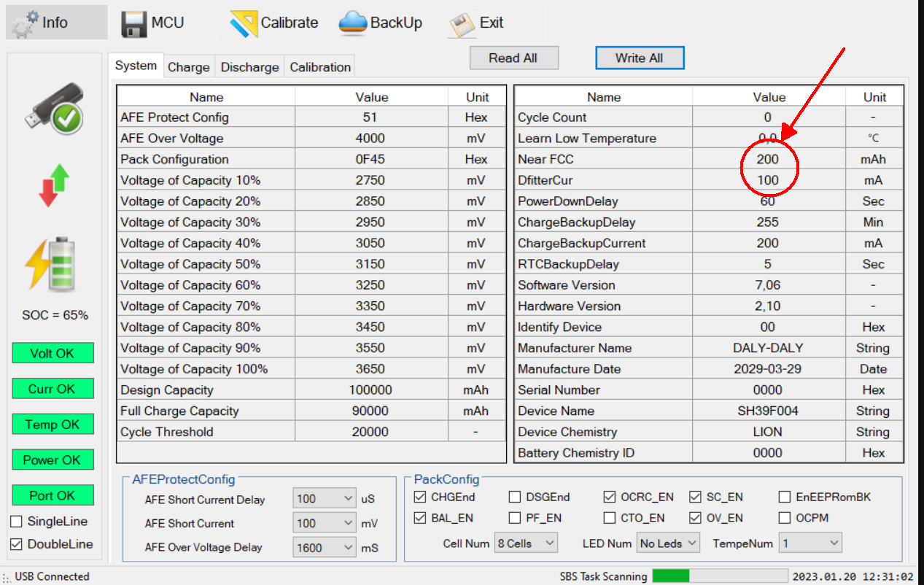Enable the SingleLine checkbox
Screen dimensions: 924x585
15,522
